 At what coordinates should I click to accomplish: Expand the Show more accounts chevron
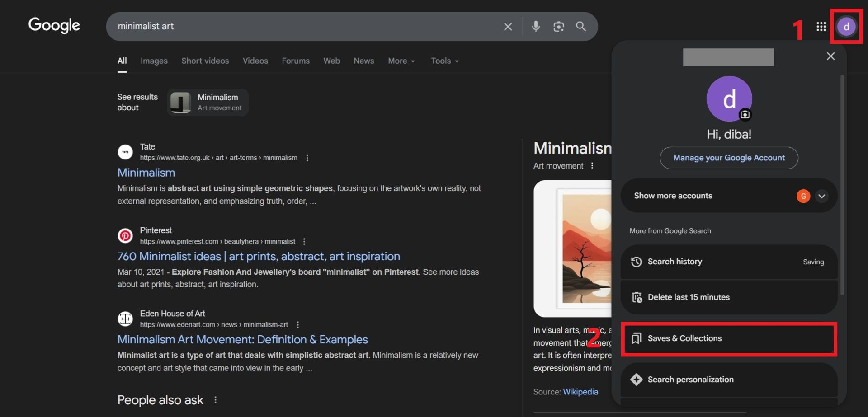pyautogui.click(x=821, y=196)
